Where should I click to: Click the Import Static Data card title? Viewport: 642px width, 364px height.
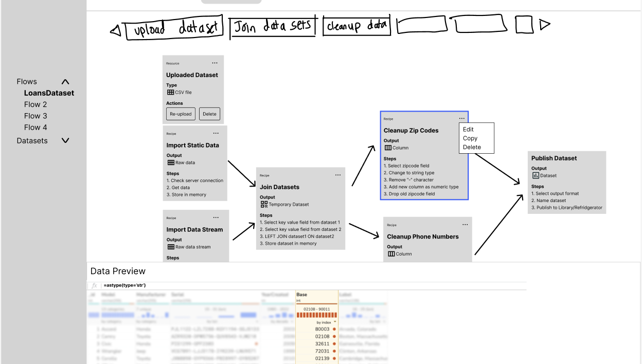(193, 145)
